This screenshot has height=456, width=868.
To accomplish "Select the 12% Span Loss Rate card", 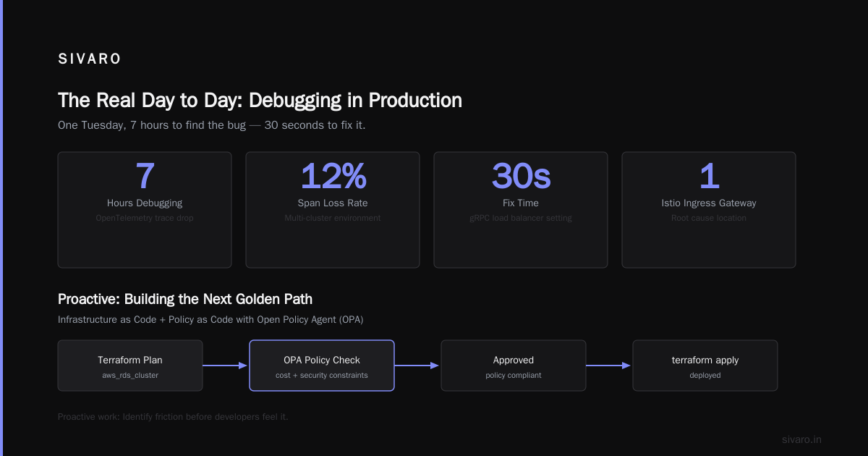I will (x=333, y=210).
